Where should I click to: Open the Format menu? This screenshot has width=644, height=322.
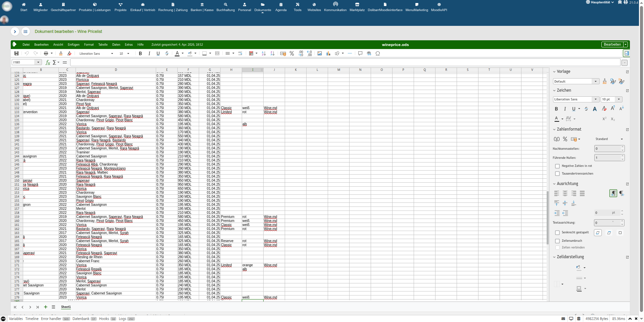point(89,45)
